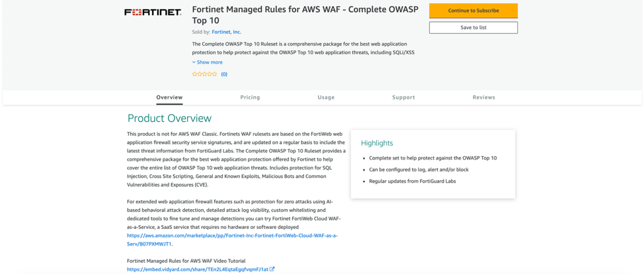Viewport: 644px width, 274px height.
Task: Open the Usage tab
Action: pos(326,97)
